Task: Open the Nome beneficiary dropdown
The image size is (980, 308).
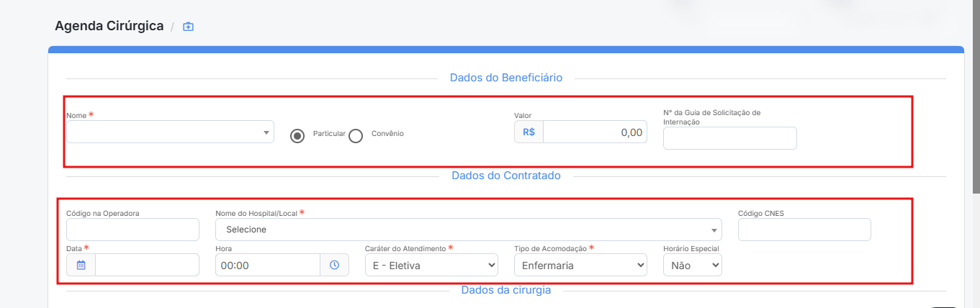Action: pos(170,132)
